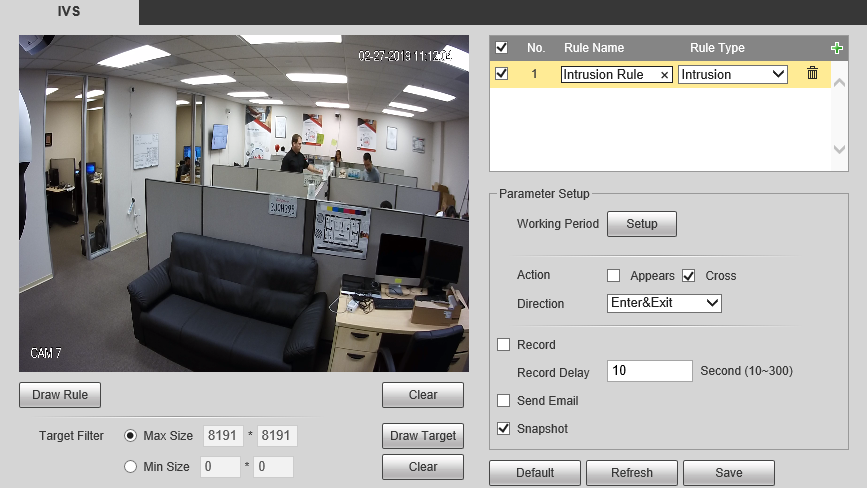Click the Refresh button
The image size is (867, 488).
coord(631,473)
